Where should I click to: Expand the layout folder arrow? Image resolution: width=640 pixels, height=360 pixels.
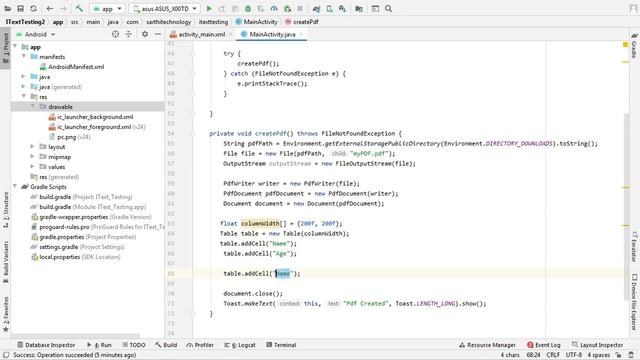click(x=33, y=146)
